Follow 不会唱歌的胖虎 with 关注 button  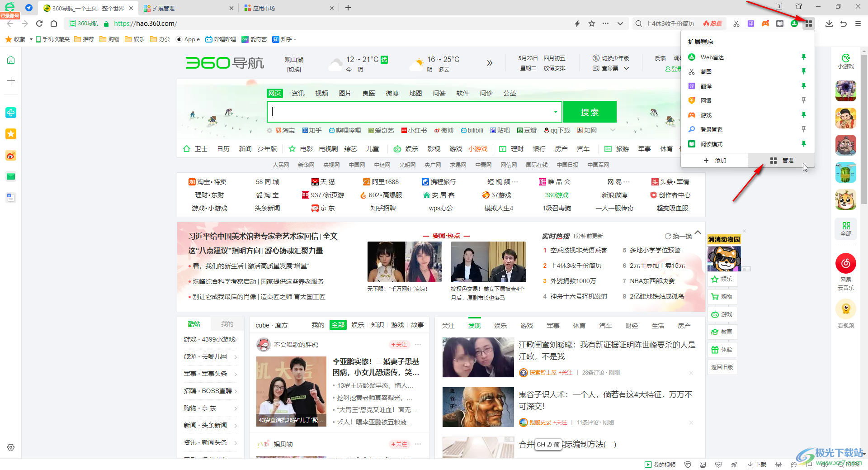coord(399,345)
